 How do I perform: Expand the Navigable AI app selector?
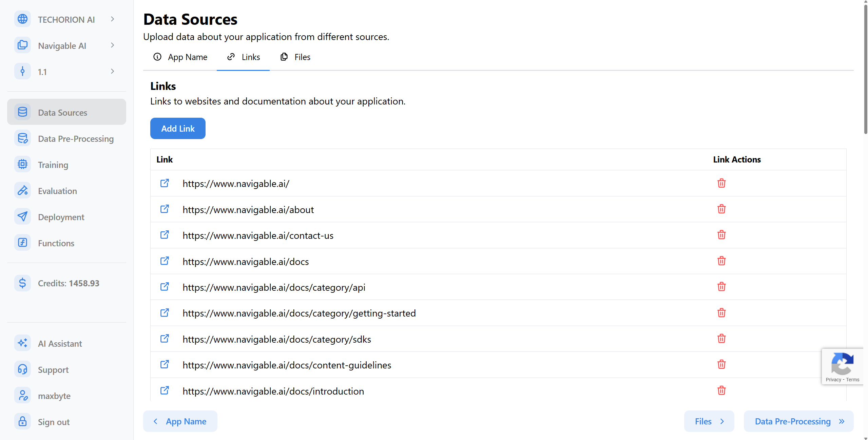coord(112,45)
